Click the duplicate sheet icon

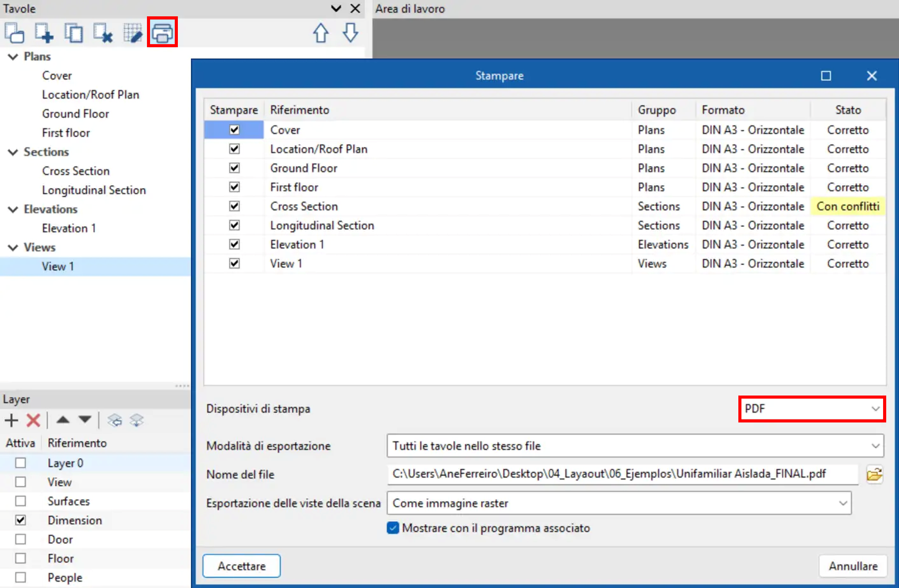point(73,33)
